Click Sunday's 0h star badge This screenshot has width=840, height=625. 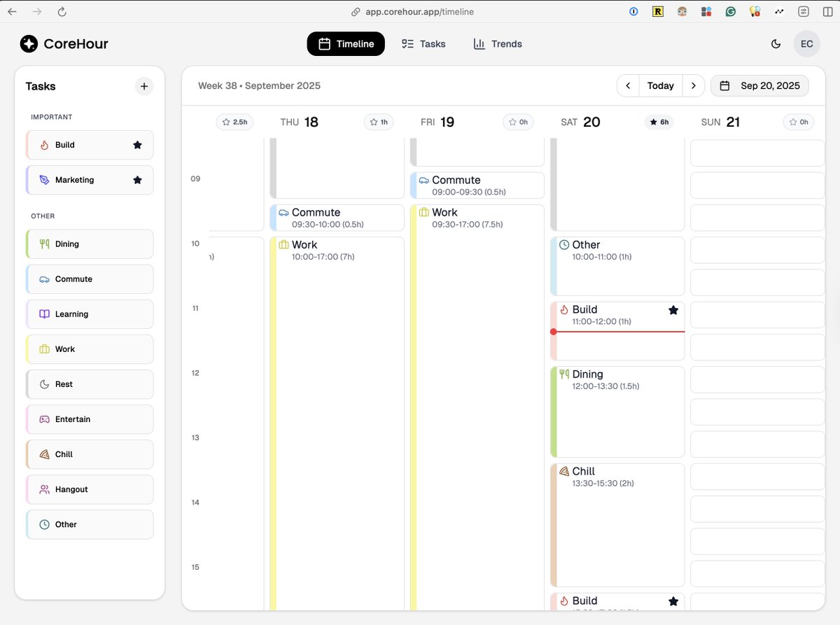(x=799, y=122)
